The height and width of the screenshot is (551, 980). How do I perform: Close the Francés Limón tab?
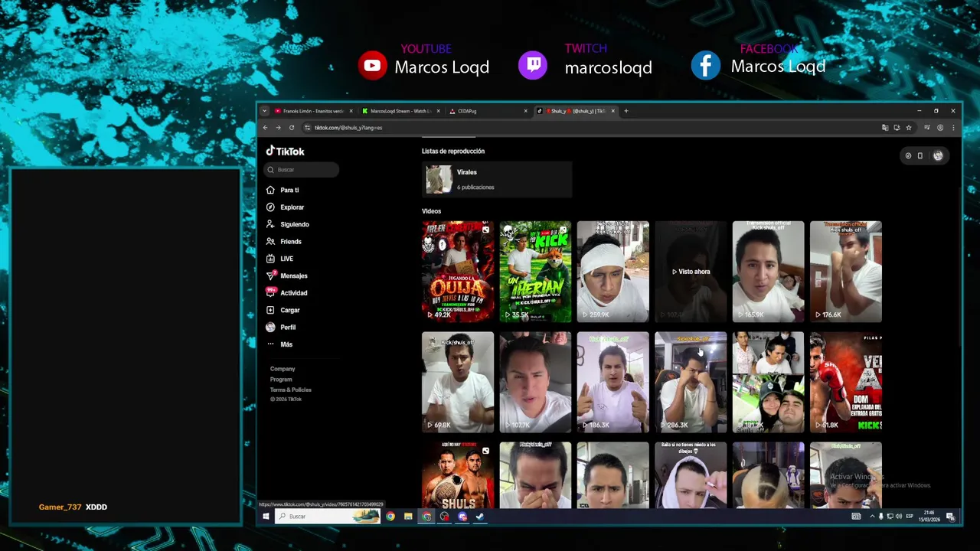click(351, 111)
